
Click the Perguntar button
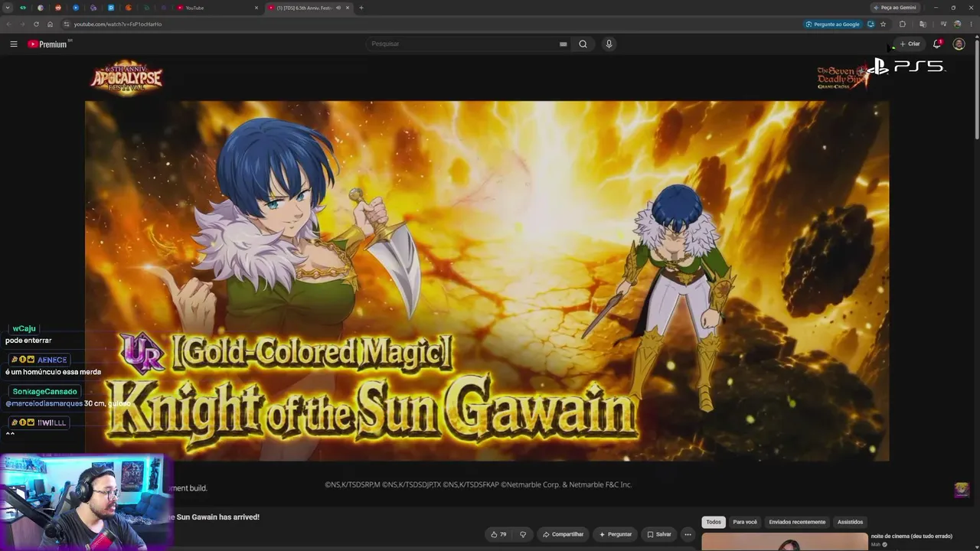(616, 534)
